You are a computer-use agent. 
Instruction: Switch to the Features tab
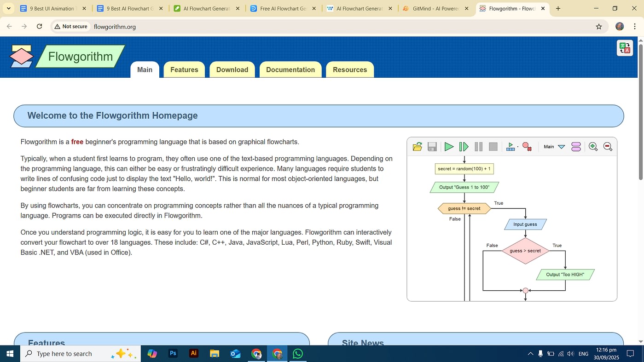pos(184,70)
